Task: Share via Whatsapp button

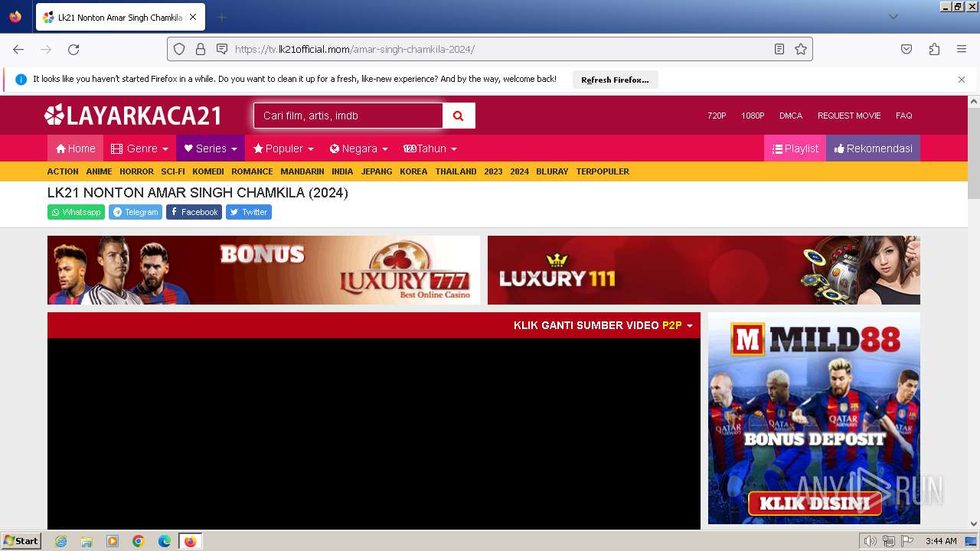Action: [76, 212]
